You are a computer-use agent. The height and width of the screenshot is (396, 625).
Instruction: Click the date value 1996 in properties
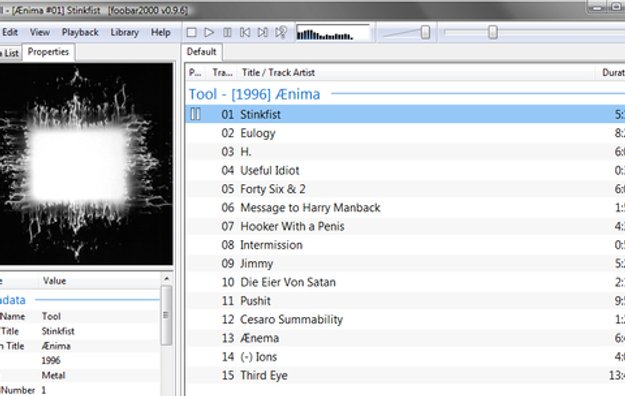click(51, 361)
